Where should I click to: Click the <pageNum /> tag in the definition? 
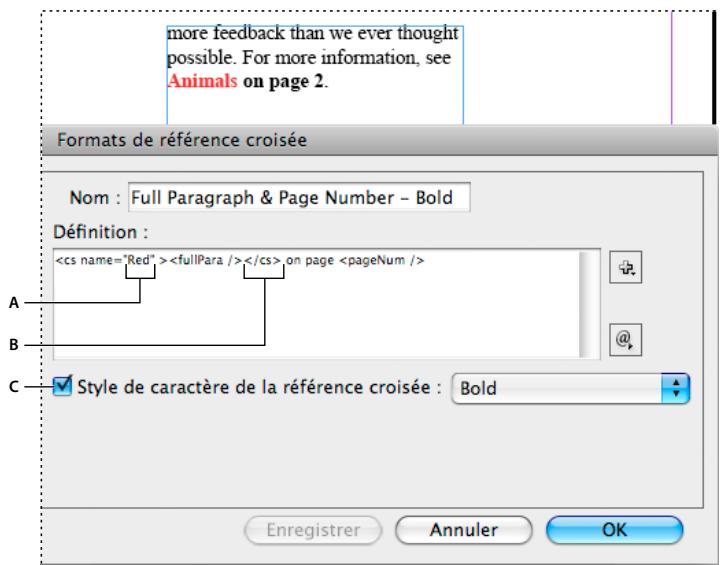click(x=382, y=260)
